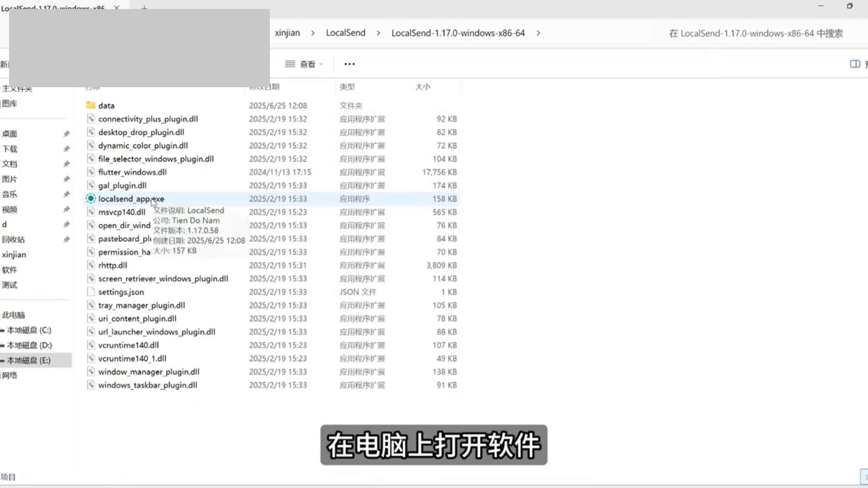This screenshot has height=488, width=868.
Task: Open 图库 in the sidebar
Action: click(9, 103)
